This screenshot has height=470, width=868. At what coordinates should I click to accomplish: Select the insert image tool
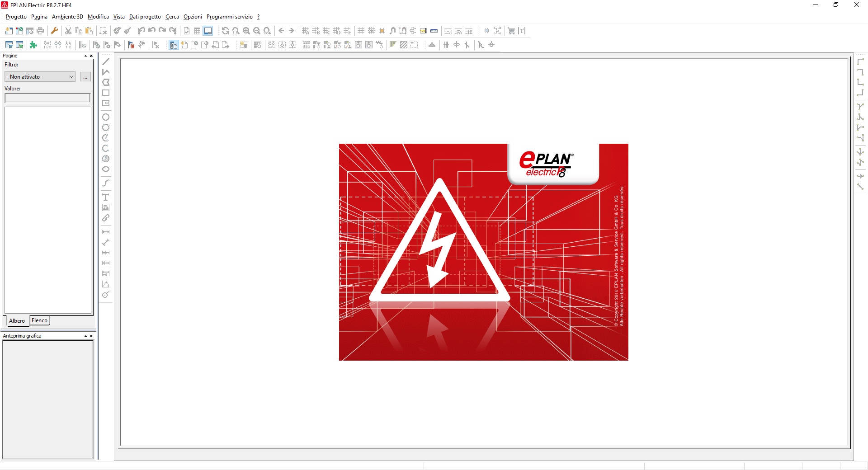pos(106,207)
